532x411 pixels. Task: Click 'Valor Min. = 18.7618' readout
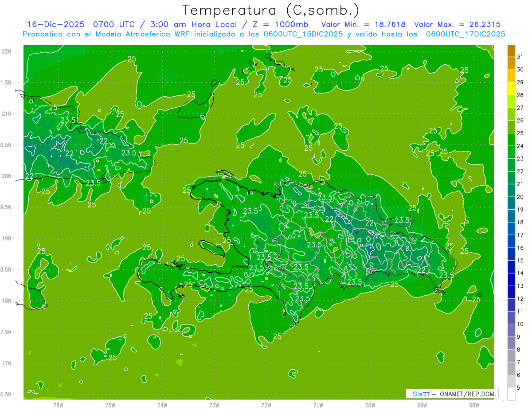click(363, 24)
